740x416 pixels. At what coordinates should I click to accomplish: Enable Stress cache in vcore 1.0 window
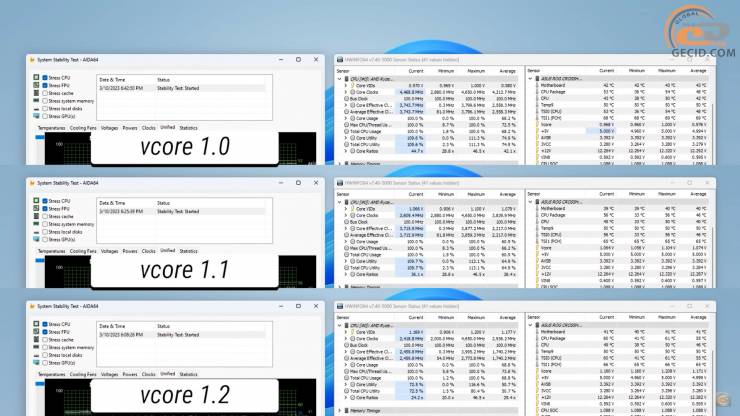tap(45, 93)
